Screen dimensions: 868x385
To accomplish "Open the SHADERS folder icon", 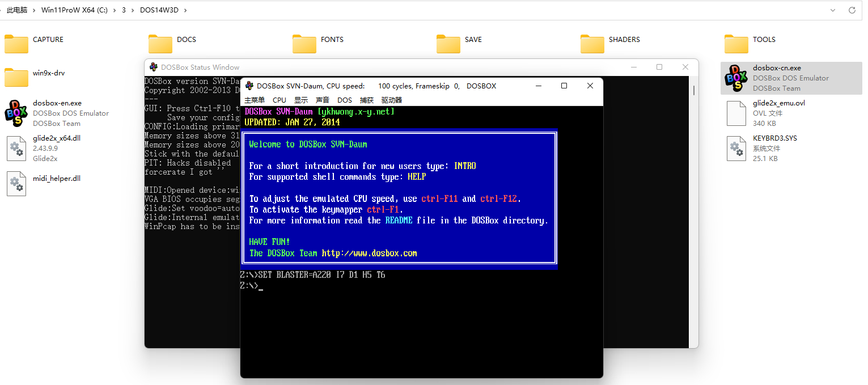I will pos(592,44).
